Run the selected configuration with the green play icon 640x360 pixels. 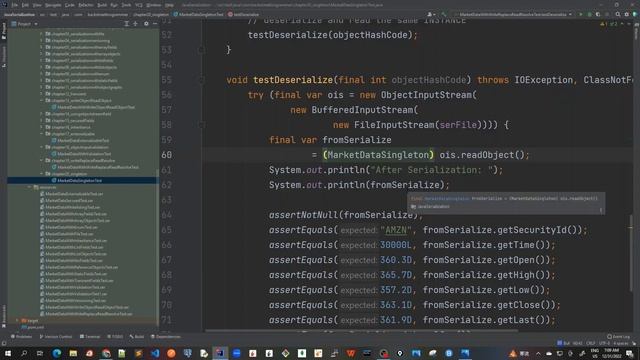point(580,14)
